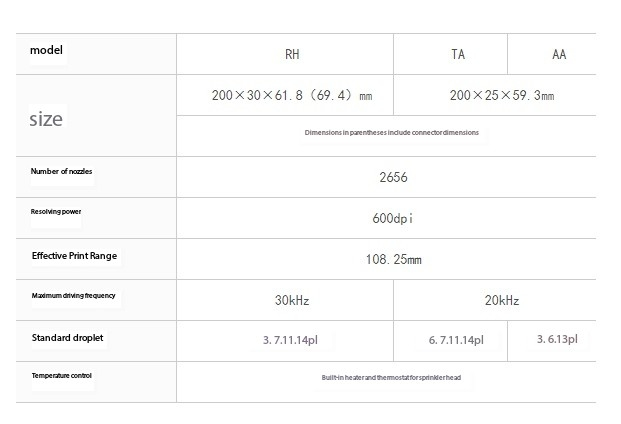Image resolution: width=621 pixels, height=424 pixels.
Task: Select the 3.6.13pl droplet cell
Action: (557, 339)
